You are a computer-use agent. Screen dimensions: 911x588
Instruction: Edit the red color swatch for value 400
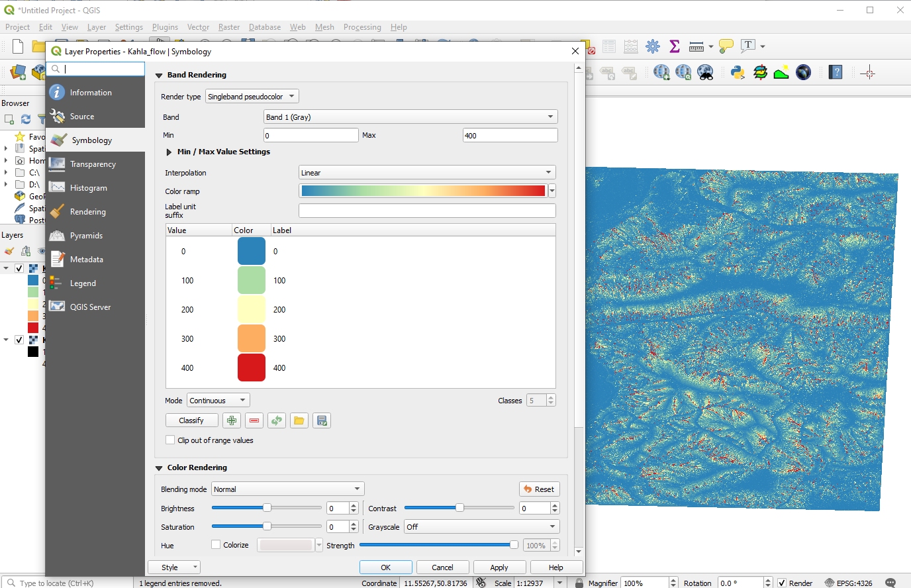coord(251,367)
